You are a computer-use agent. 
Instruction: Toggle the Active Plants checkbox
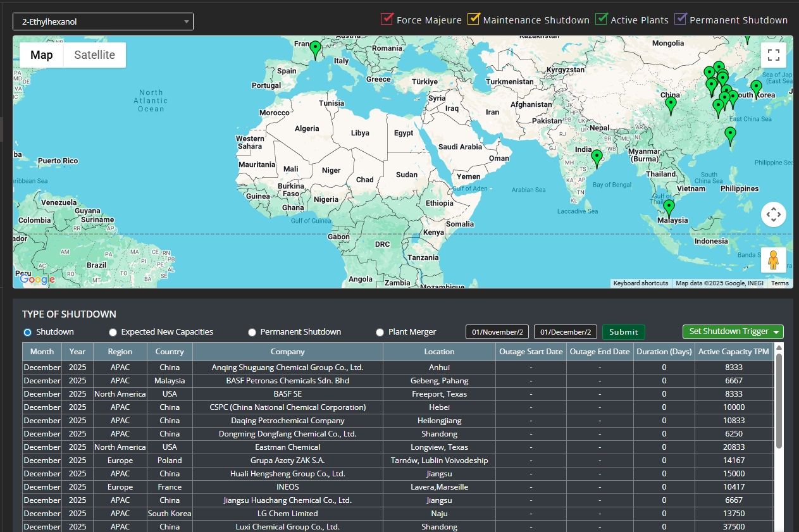(x=602, y=19)
